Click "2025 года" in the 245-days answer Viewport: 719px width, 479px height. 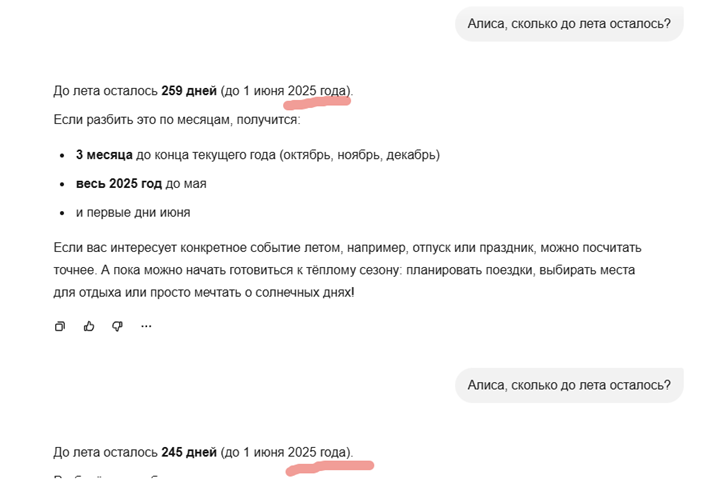pos(316,452)
